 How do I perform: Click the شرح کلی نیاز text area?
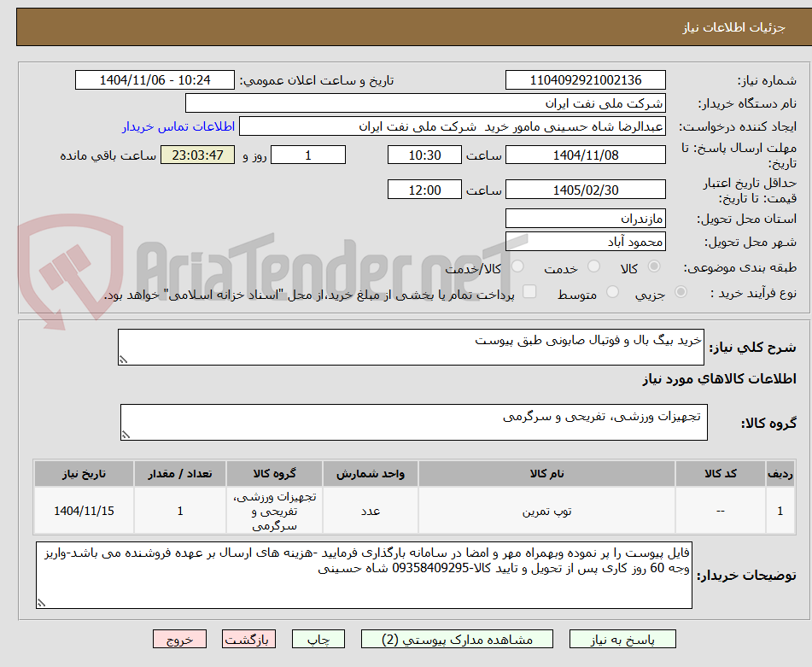point(411,347)
